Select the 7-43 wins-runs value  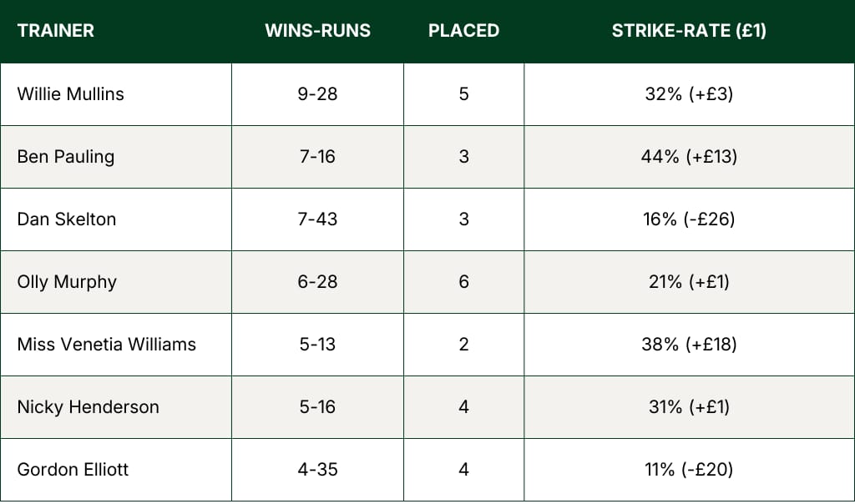tap(317, 219)
